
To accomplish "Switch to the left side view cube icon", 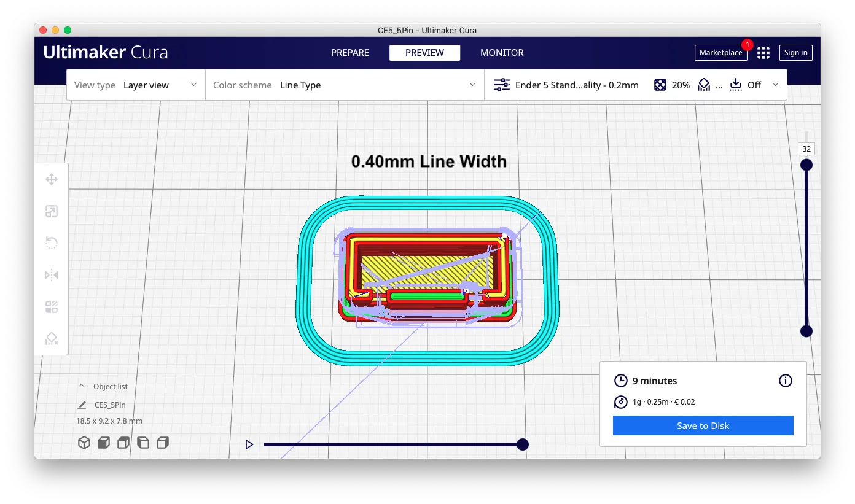I will [x=143, y=443].
